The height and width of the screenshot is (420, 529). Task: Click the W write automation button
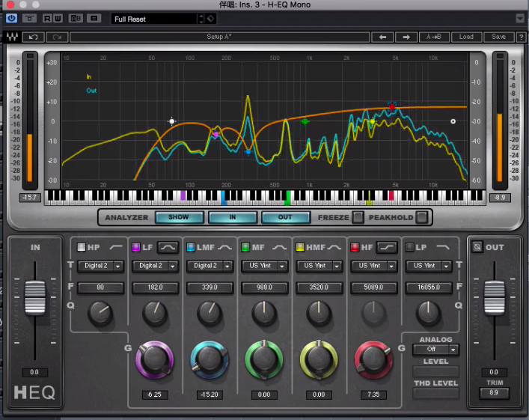58,18
